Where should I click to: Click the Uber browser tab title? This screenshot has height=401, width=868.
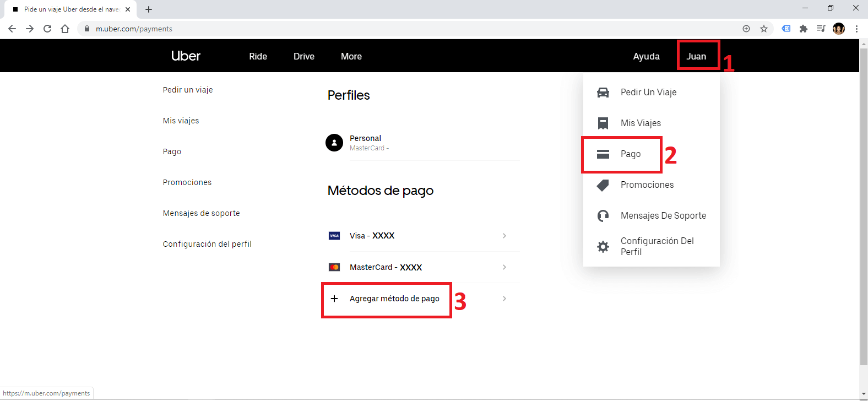(72, 9)
